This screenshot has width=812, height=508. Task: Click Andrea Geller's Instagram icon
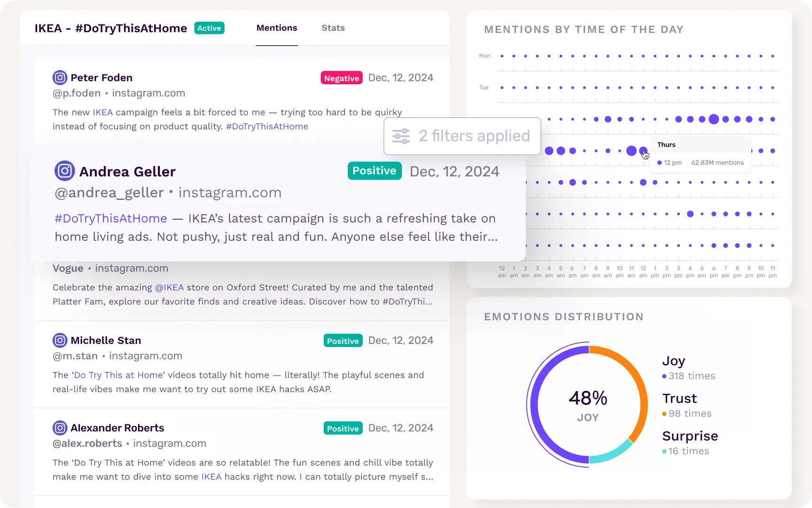tap(65, 171)
